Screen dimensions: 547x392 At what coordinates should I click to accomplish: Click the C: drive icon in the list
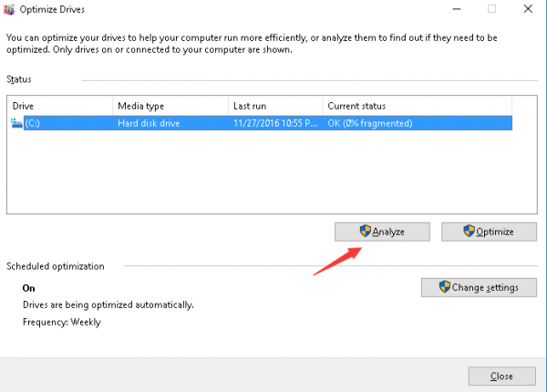(x=16, y=123)
